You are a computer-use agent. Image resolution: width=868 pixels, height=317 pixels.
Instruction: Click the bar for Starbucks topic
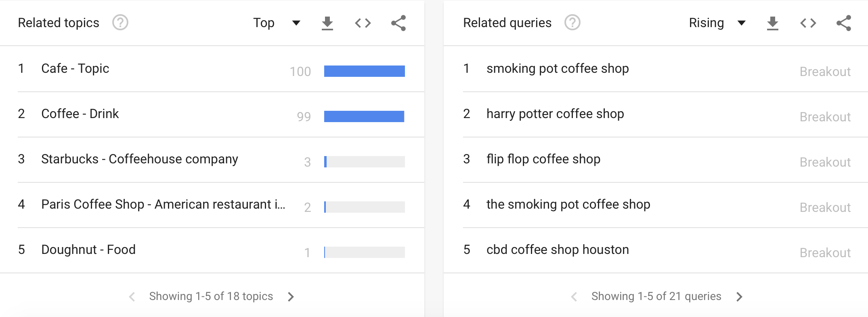point(365,162)
